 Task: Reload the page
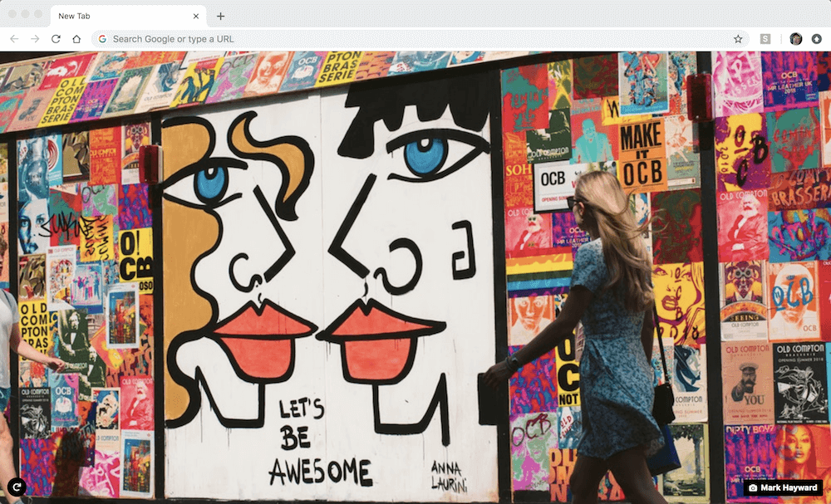(56, 39)
